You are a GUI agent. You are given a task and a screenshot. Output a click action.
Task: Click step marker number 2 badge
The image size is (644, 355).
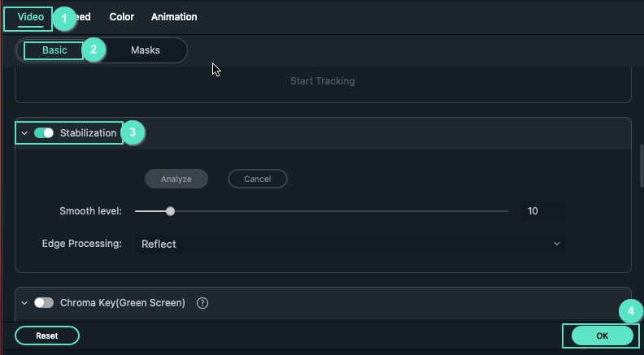coord(94,50)
